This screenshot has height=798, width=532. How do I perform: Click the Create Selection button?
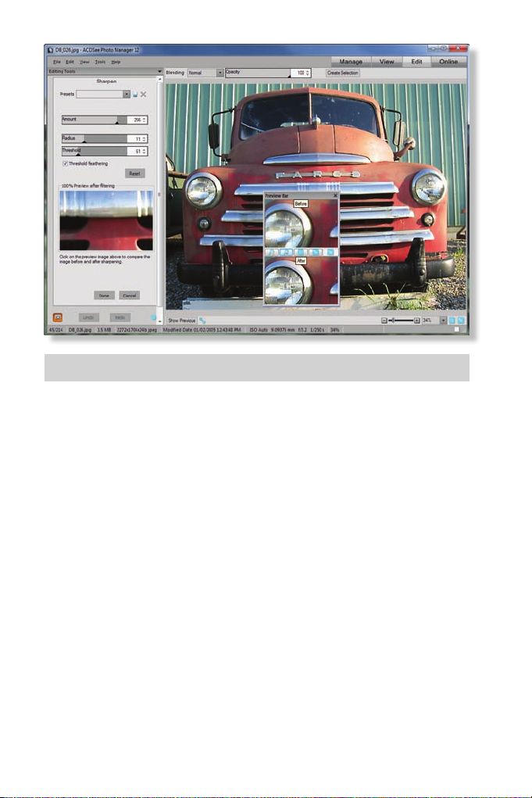click(343, 73)
